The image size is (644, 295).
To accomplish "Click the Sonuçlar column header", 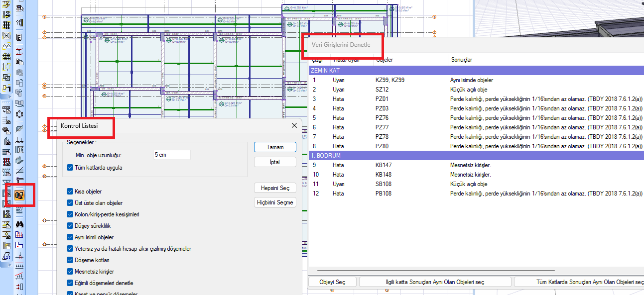I will [462, 60].
